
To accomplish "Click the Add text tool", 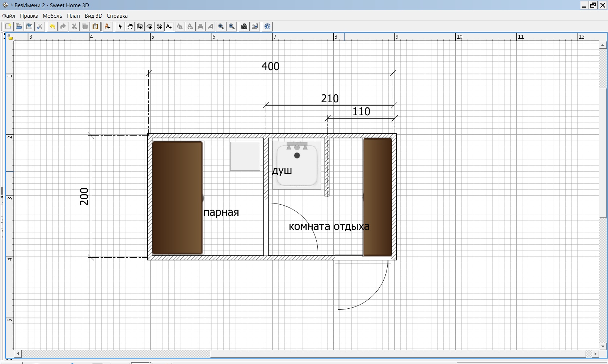I will pos(169,26).
